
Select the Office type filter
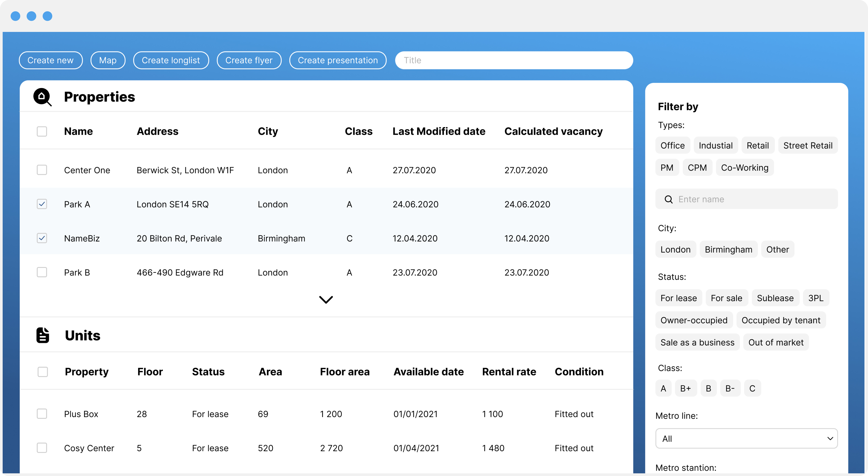click(x=672, y=145)
